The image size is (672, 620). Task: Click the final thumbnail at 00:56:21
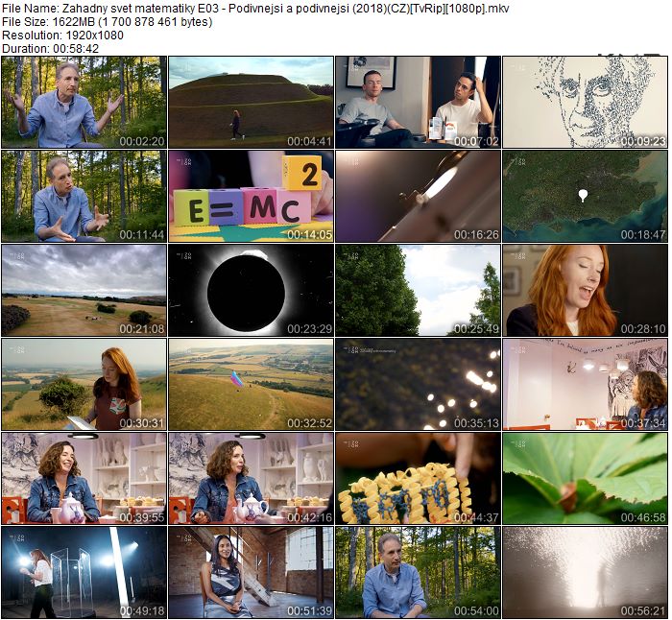point(585,572)
